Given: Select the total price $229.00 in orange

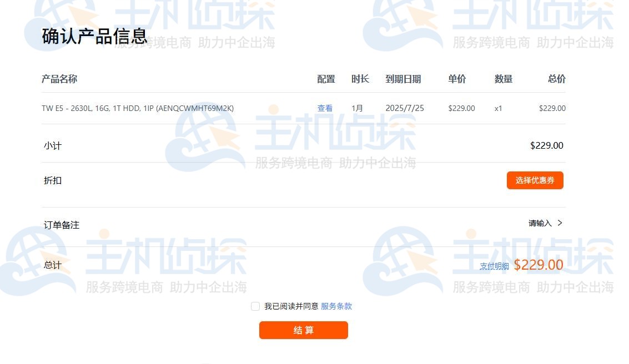Looking at the screenshot, I should pyautogui.click(x=539, y=265).
